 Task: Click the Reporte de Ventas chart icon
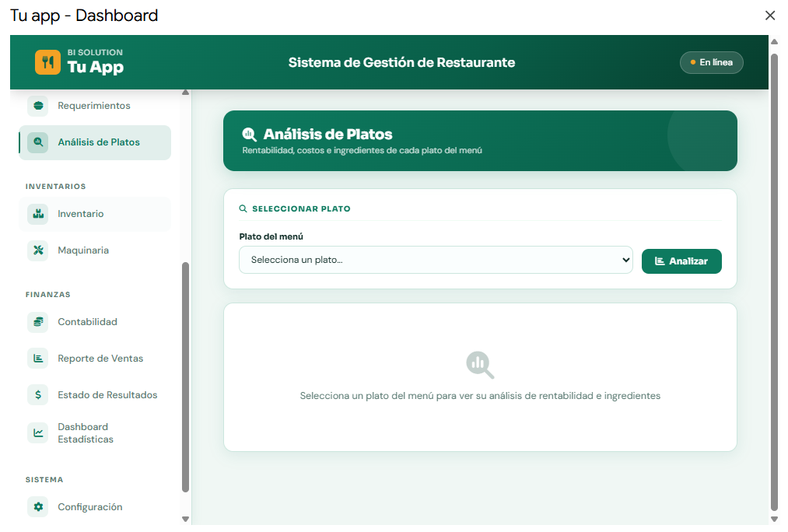tap(38, 359)
